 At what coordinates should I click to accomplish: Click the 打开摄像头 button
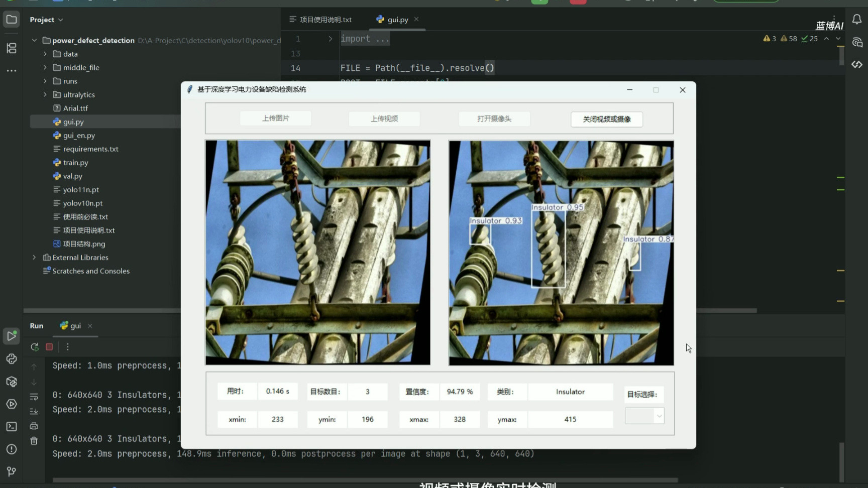tap(494, 119)
